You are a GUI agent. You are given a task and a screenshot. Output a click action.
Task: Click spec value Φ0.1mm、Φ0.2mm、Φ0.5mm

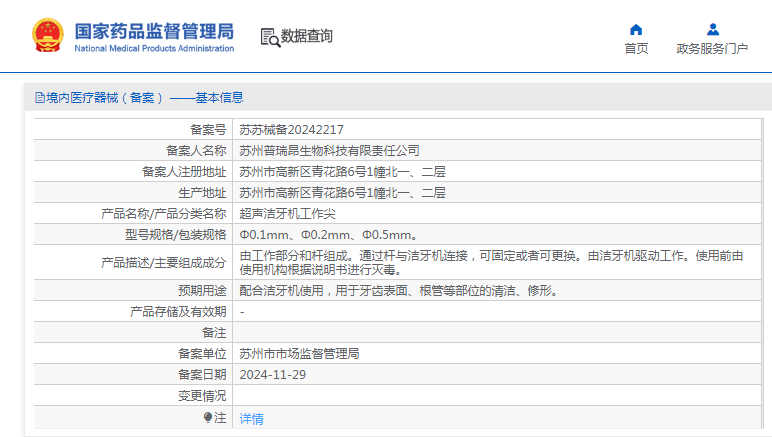329,235
